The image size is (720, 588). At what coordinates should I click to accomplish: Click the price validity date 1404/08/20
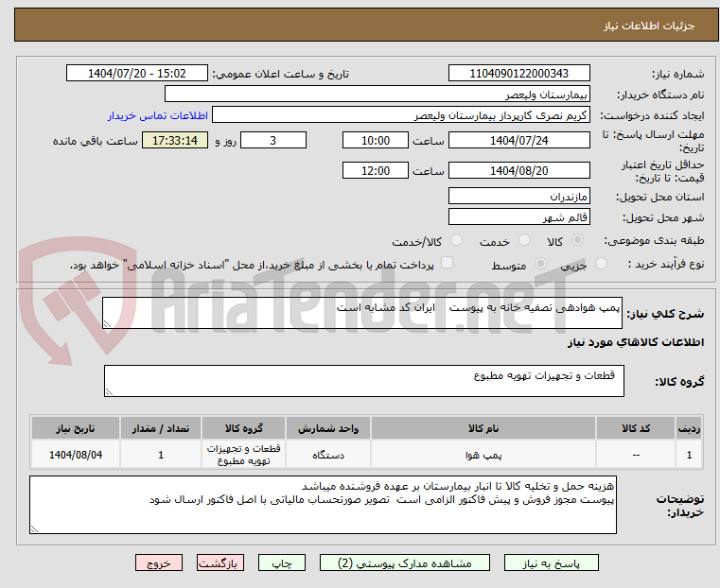coord(518,170)
